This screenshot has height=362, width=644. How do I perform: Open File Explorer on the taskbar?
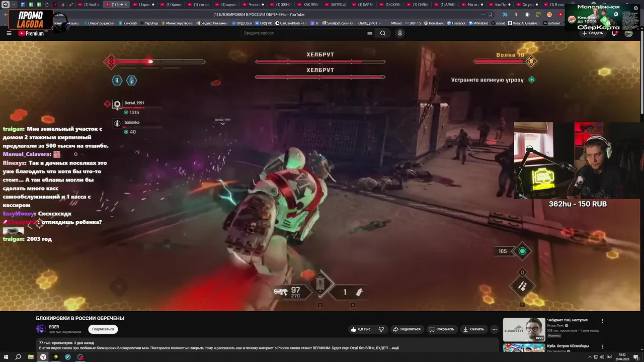pyautogui.click(x=31, y=357)
